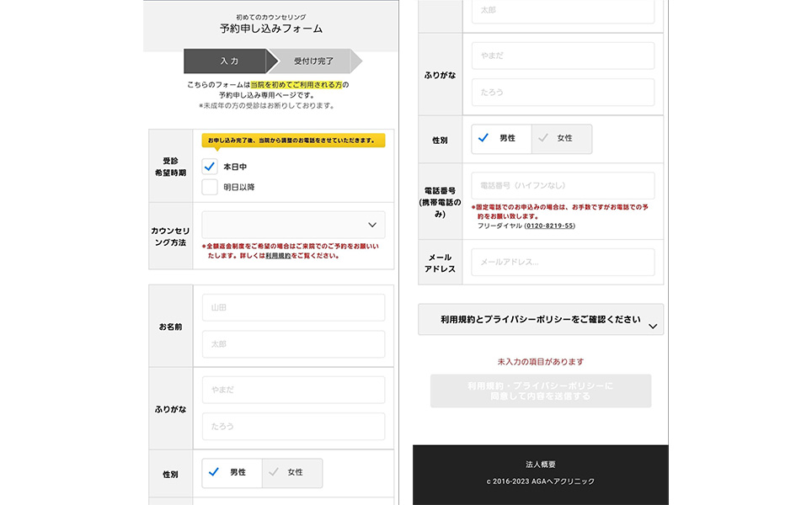
Task: Click the 未入力の項目があります error text
Action: point(541,362)
